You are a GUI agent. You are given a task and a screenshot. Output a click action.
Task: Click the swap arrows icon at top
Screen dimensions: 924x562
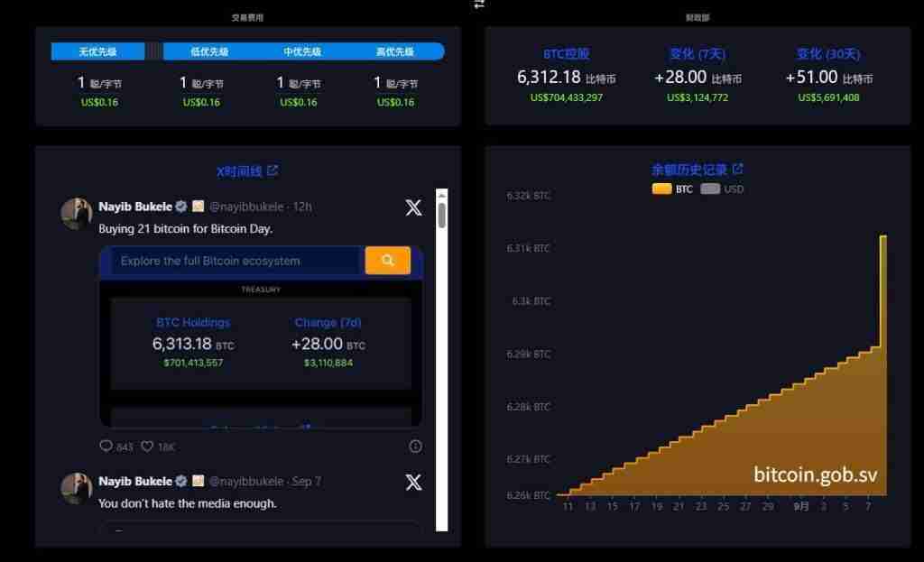(479, 4)
